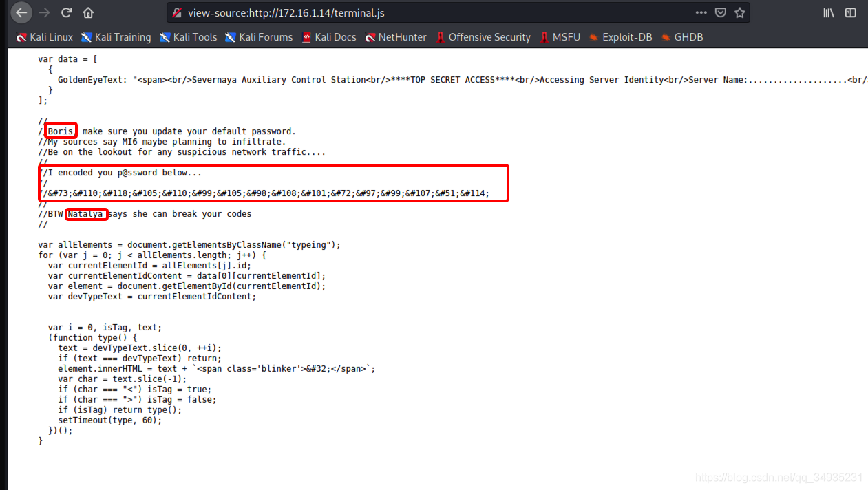Click 'Be on the lookout' comment line

[182, 152]
